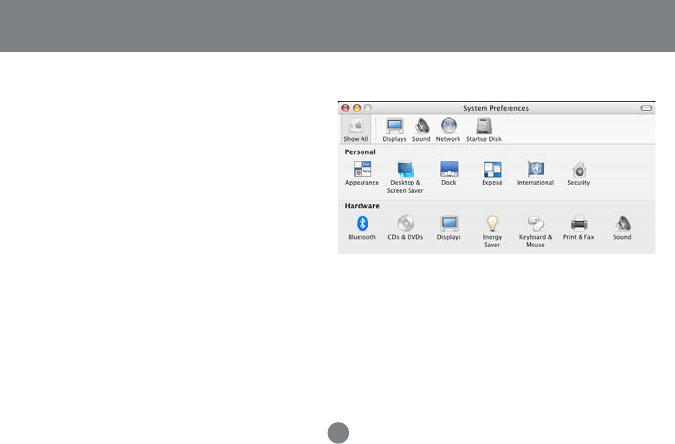Open Sound from the top toolbar

421,130
